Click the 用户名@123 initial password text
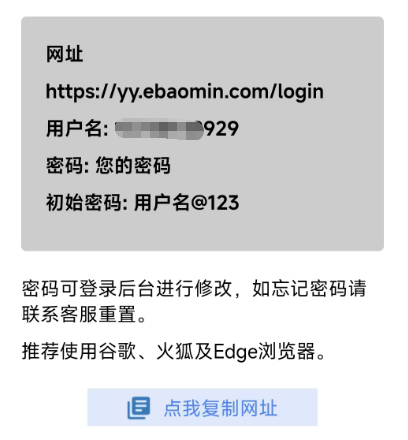408x440 pixels. click(187, 203)
